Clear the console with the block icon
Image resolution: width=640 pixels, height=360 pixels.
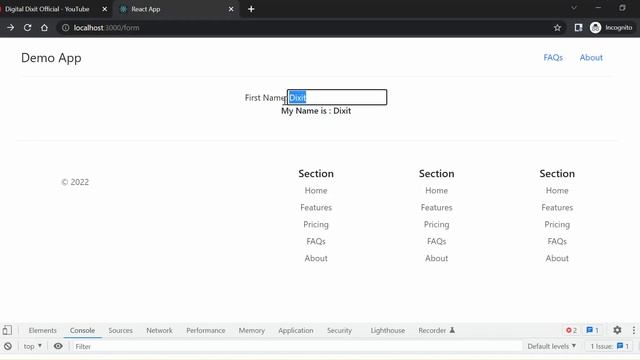coord(8,346)
